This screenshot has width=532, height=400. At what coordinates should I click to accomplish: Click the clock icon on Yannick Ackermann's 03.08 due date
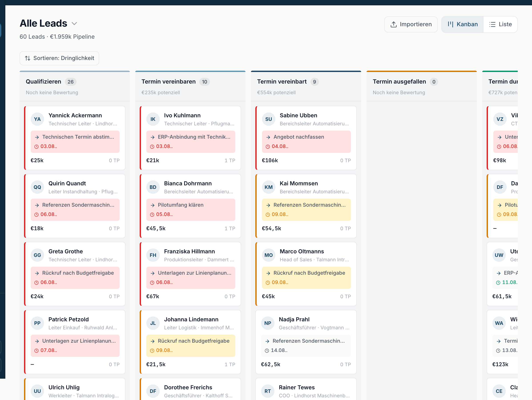pos(36,146)
